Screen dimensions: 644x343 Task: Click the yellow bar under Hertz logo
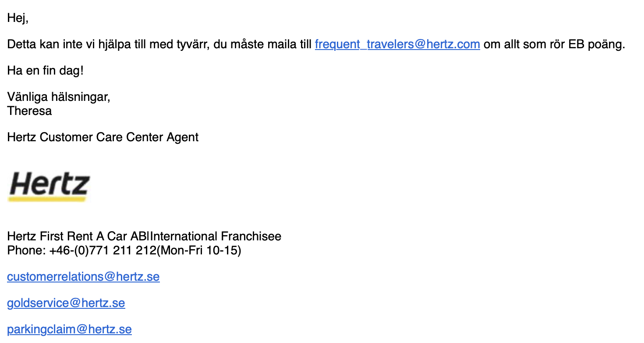pos(47,199)
